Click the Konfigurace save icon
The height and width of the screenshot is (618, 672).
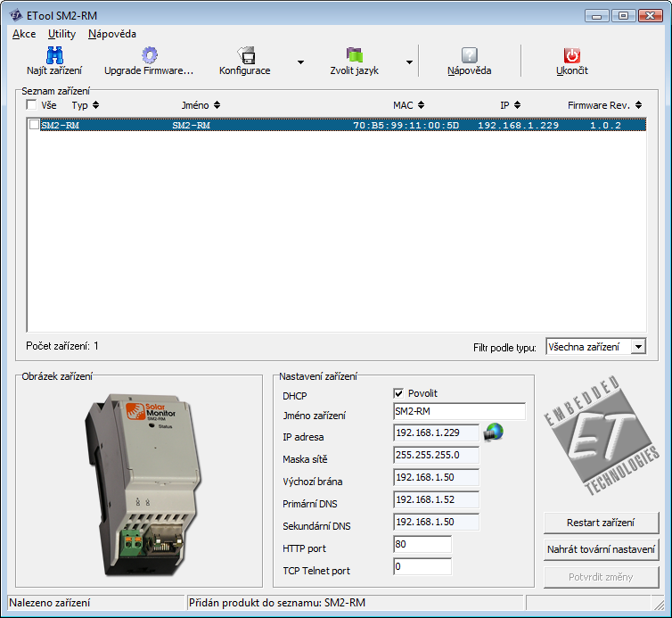[x=245, y=55]
